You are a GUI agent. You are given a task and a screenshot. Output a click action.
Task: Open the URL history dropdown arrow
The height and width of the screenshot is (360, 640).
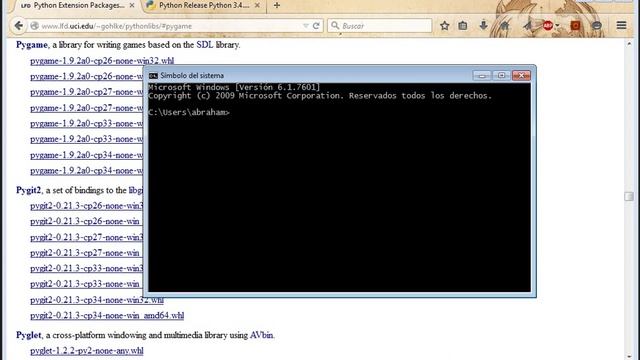click(x=306, y=26)
